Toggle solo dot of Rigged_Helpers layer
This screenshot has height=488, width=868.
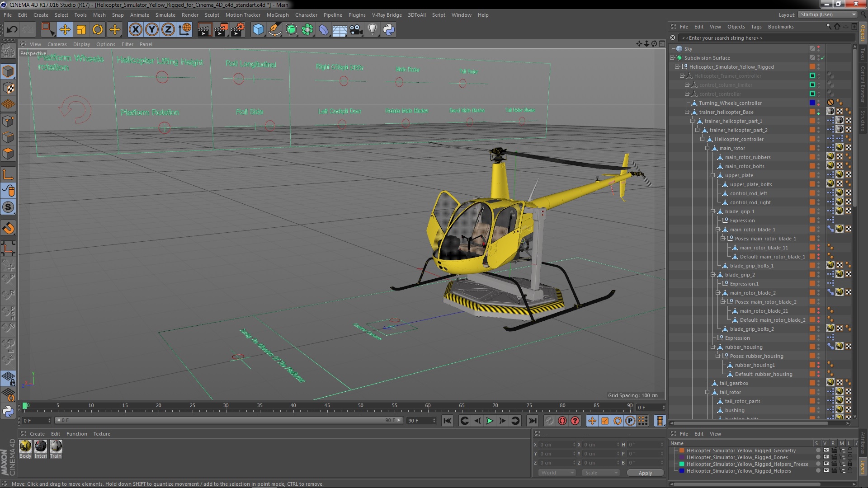pos(817,471)
